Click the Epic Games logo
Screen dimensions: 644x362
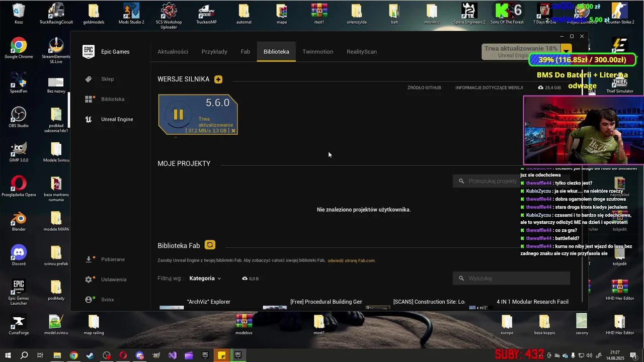pyautogui.click(x=89, y=51)
